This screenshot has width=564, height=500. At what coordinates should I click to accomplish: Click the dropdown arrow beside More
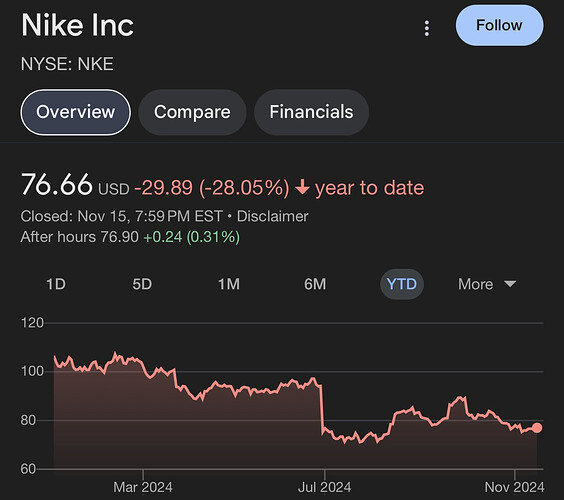point(510,284)
